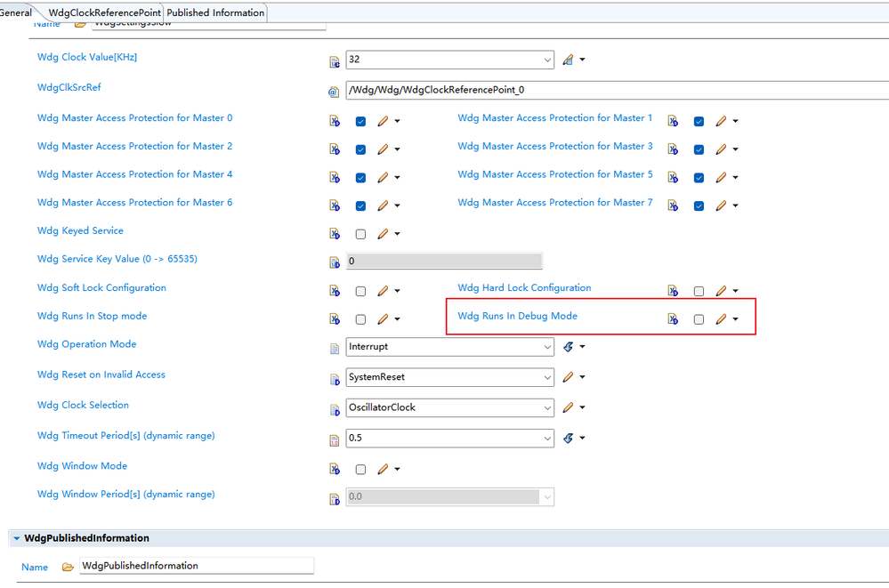Click calculator icon beside Wdg Clock Value

[x=568, y=60]
